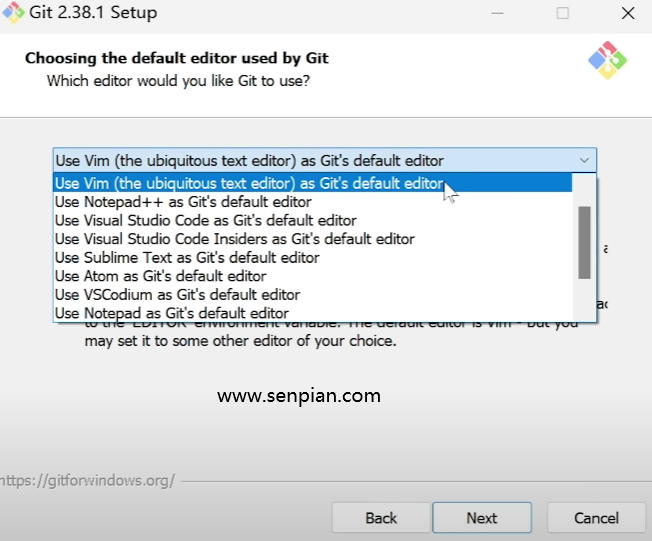Minimize the Git Setup window
The height and width of the screenshot is (541, 652).
[x=496, y=14]
